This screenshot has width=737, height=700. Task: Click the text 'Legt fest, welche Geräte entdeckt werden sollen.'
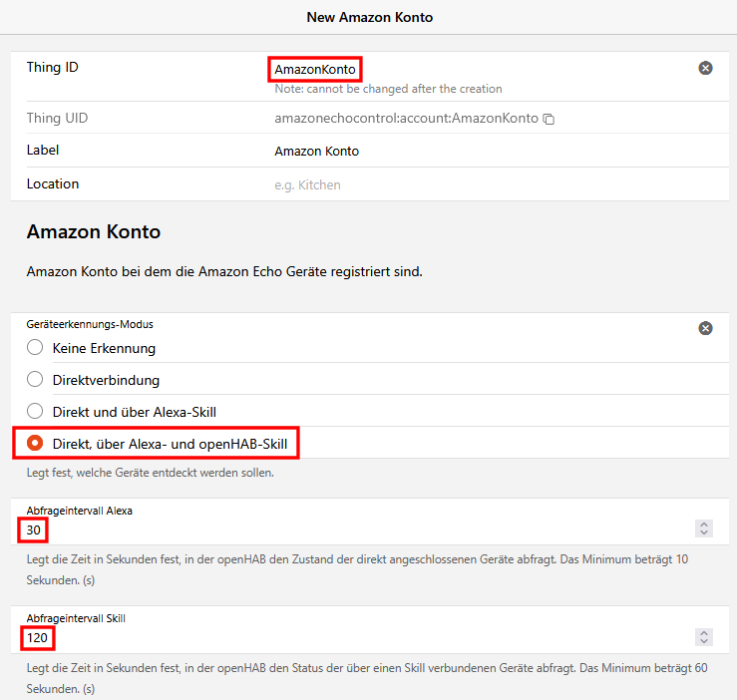(x=150, y=473)
